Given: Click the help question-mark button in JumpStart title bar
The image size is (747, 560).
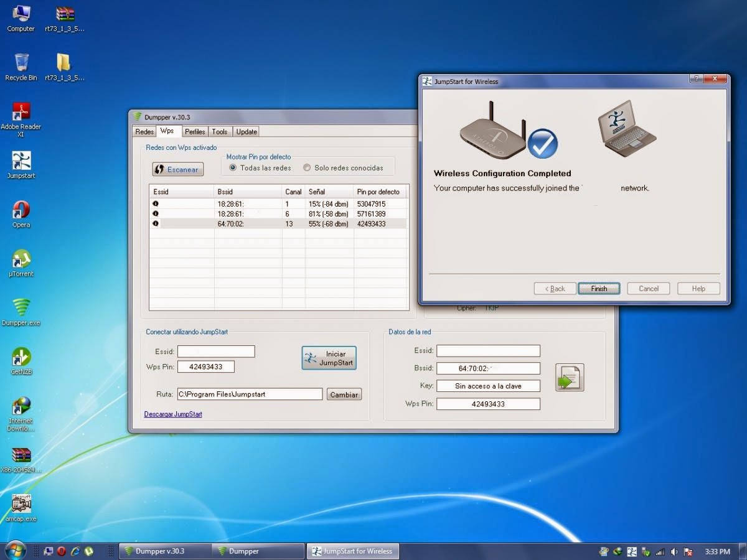Looking at the screenshot, I should pyautogui.click(x=697, y=79).
